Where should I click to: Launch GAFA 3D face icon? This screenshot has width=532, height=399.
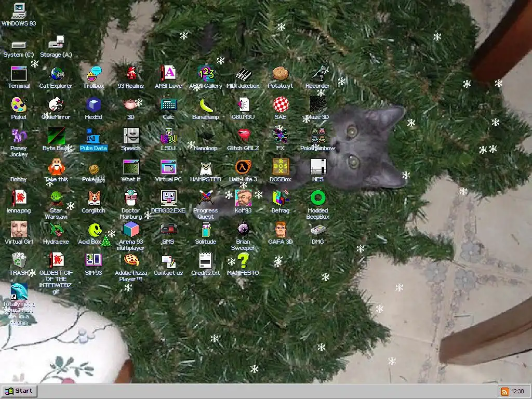281,229
